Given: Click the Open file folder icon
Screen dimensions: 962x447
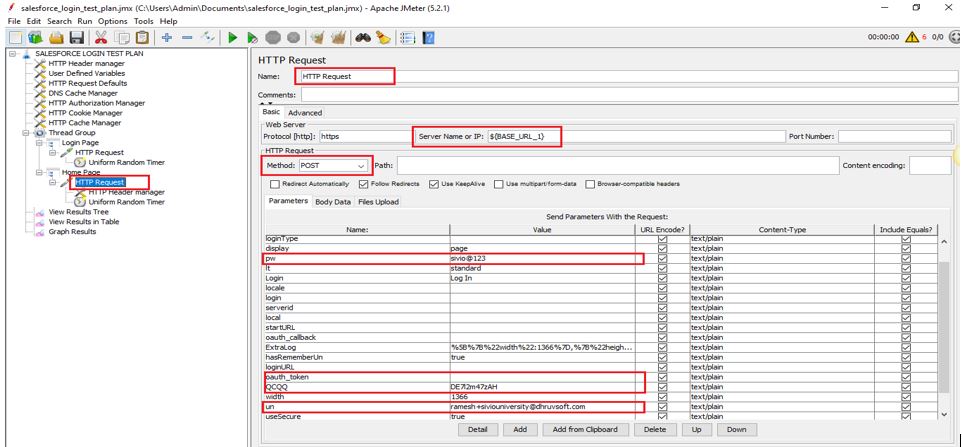Looking at the screenshot, I should (56, 38).
